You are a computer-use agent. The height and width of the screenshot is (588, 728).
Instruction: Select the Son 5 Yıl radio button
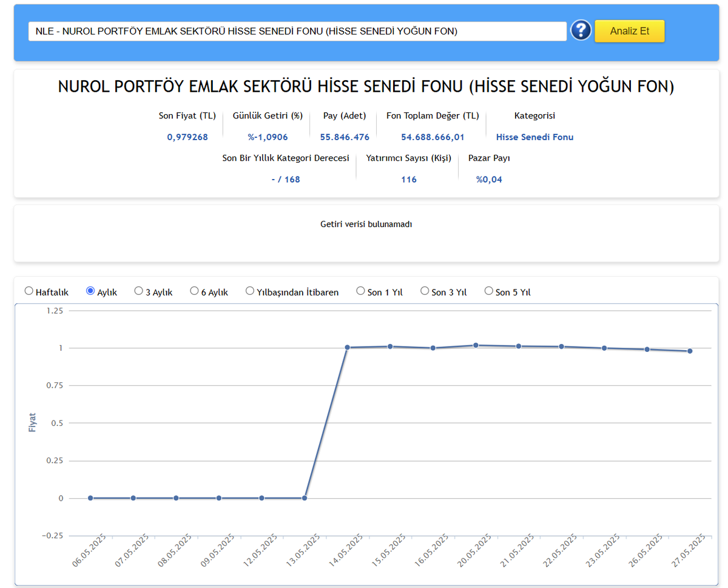pyautogui.click(x=489, y=291)
